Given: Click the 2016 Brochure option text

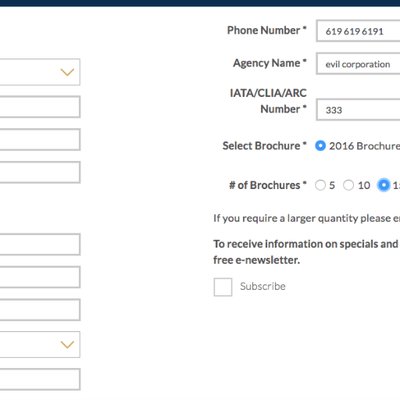Looking at the screenshot, I should [x=364, y=146].
